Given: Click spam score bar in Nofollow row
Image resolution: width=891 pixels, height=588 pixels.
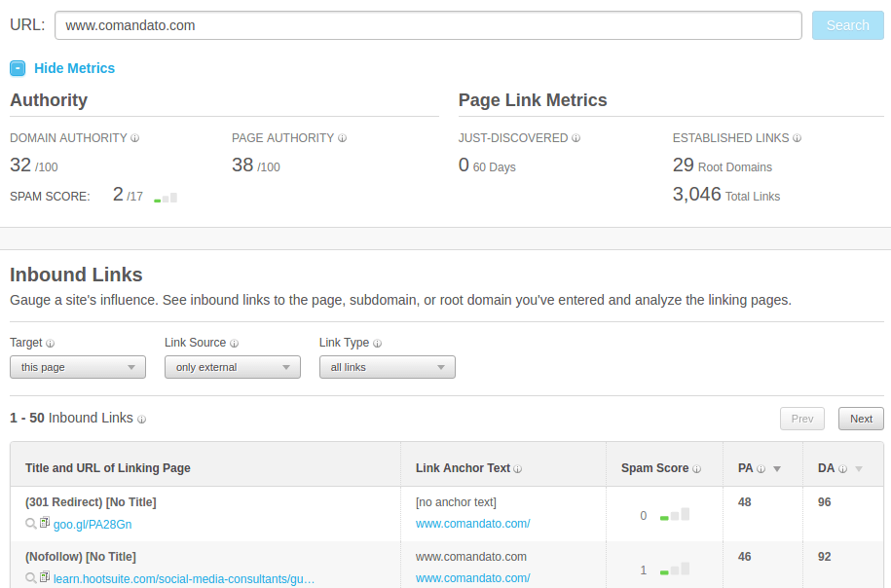Looking at the screenshot, I should point(675,569).
